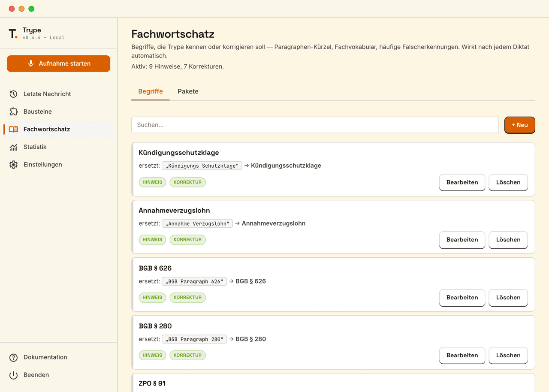Click the Trype logo icon

pos(13,33)
